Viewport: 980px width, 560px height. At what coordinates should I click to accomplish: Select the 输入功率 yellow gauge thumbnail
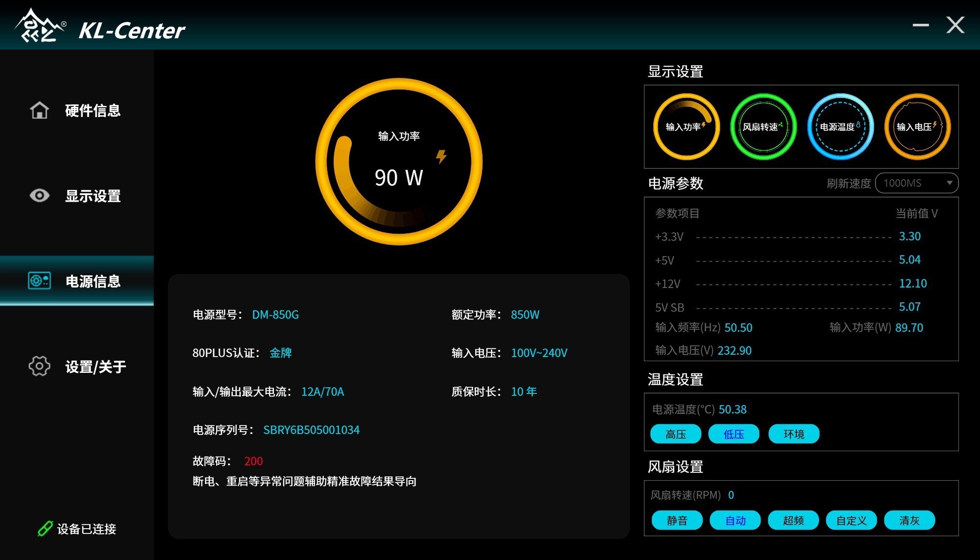tap(686, 126)
